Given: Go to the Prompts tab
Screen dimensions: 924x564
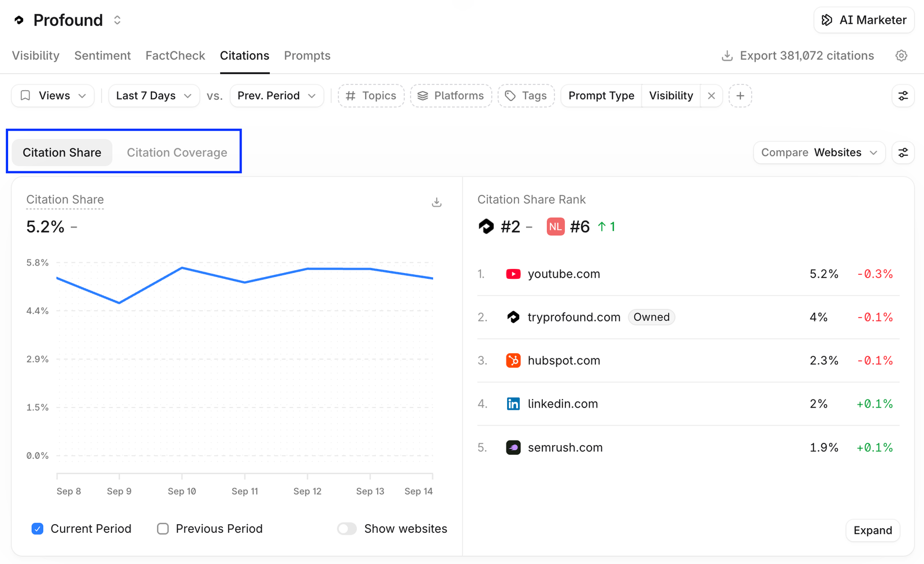Looking at the screenshot, I should [x=307, y=55].
